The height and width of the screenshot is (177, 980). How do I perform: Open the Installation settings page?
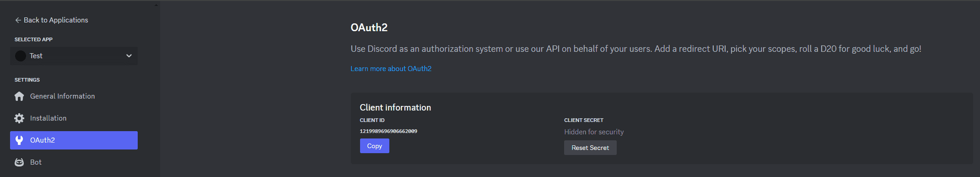pos(74,118)
